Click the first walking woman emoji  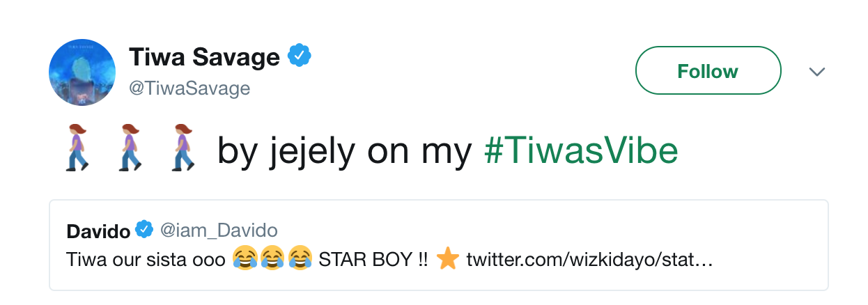pos(76,148)
